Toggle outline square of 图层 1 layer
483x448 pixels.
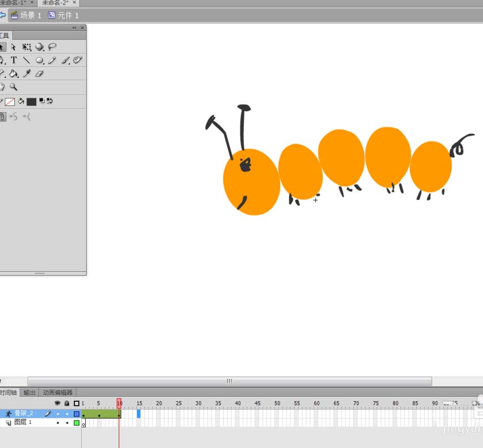click(x=76, y=423)
